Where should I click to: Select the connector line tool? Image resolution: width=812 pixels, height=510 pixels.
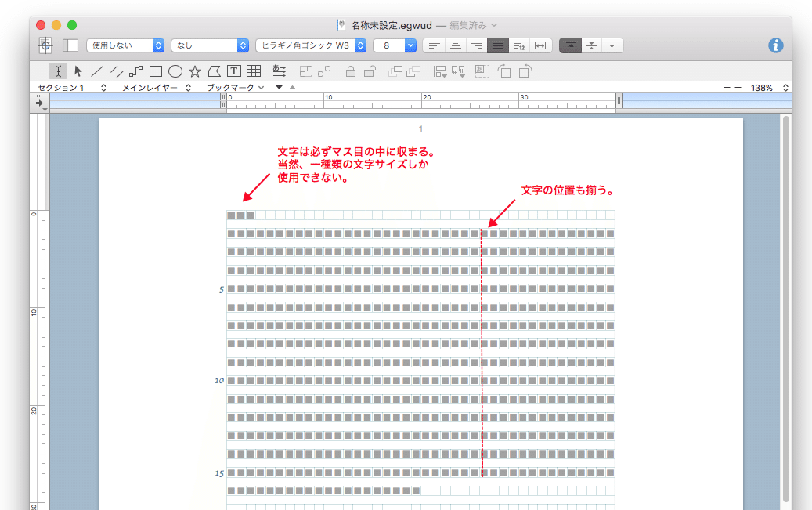[135, 71]
